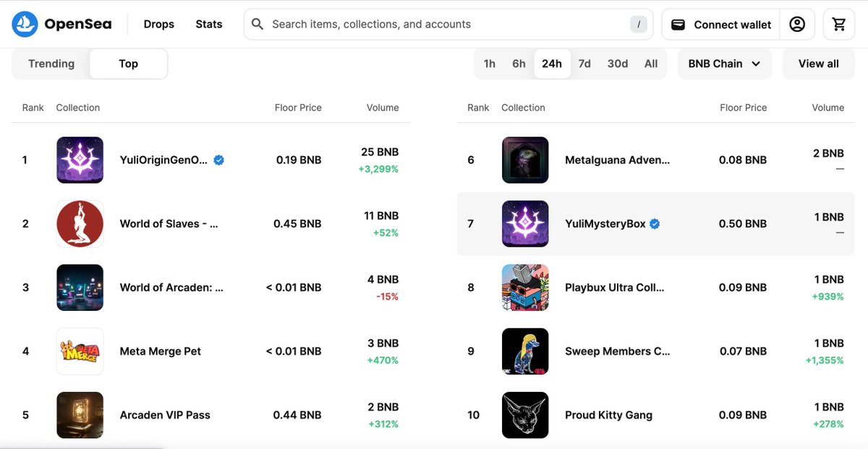Open MetaIguana Adventure thumbnail
Viewport: 868px width, 449px height.
[x=525, y=160]
